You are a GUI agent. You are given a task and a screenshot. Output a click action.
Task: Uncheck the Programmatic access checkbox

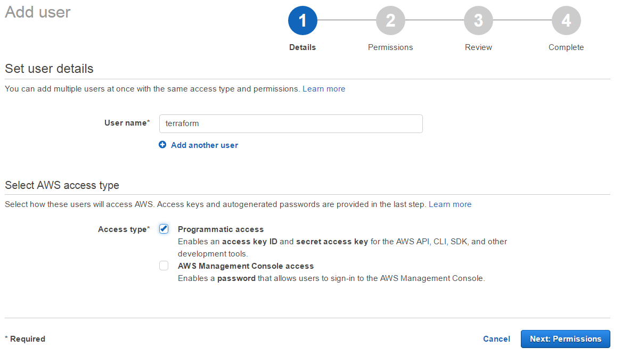click(164, 229)
